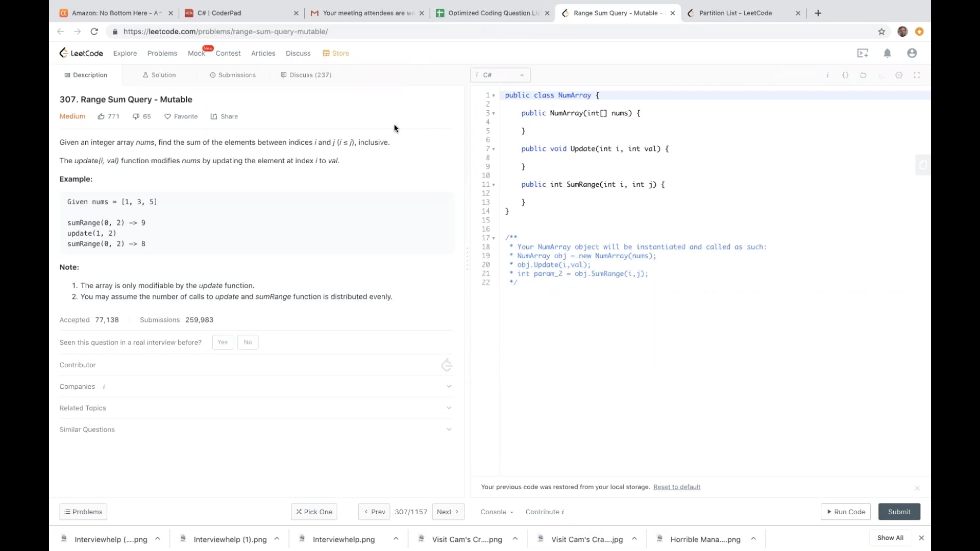Open the code auto-format icon in editor toolbar
This screenshot has height=551, width=980.
pyautogui.click(x=845, y=75)
